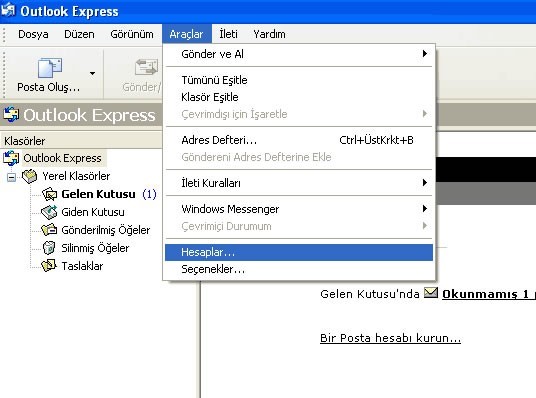Expand the İleti Kuralları submenu
Viewport: 536px width, 398px height.
coord(299,183)
